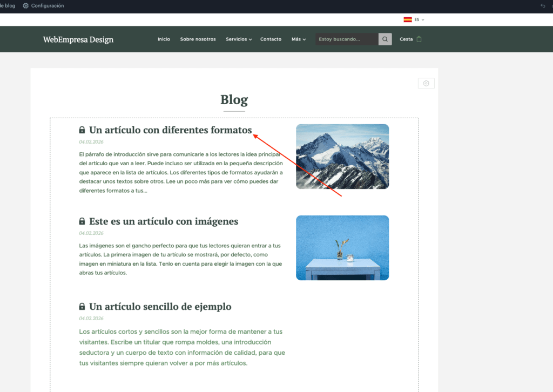The width and height of the screenshot is (553, 392).
Task: Click lock icon beside 'Este es un artículo con imágenes'
Action: (82, 221)
